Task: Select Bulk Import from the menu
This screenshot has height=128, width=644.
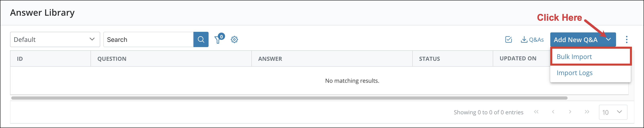Action: pos(574,57)
